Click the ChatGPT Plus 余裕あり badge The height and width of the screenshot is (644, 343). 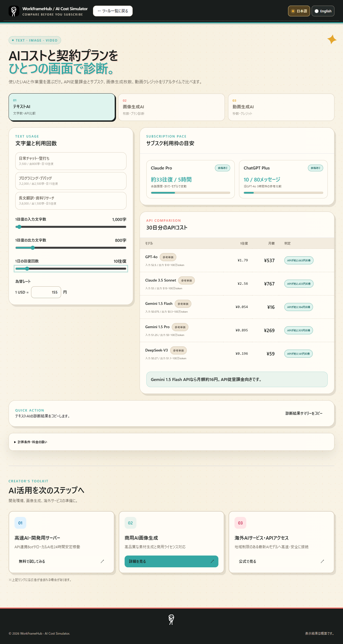315,168
